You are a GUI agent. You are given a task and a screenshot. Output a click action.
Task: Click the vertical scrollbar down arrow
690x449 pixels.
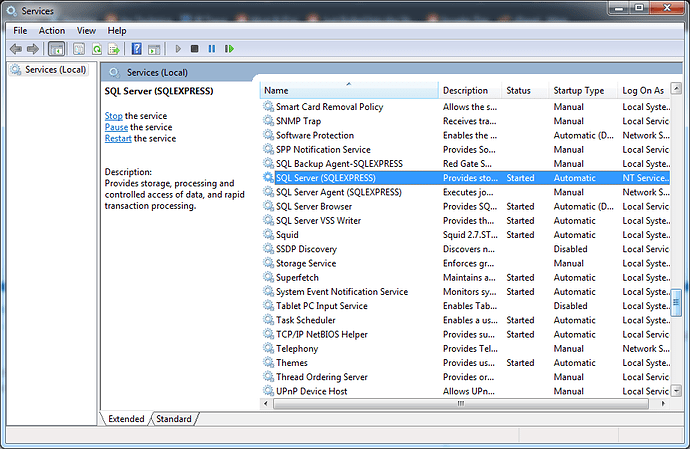(x=676, y=390)
